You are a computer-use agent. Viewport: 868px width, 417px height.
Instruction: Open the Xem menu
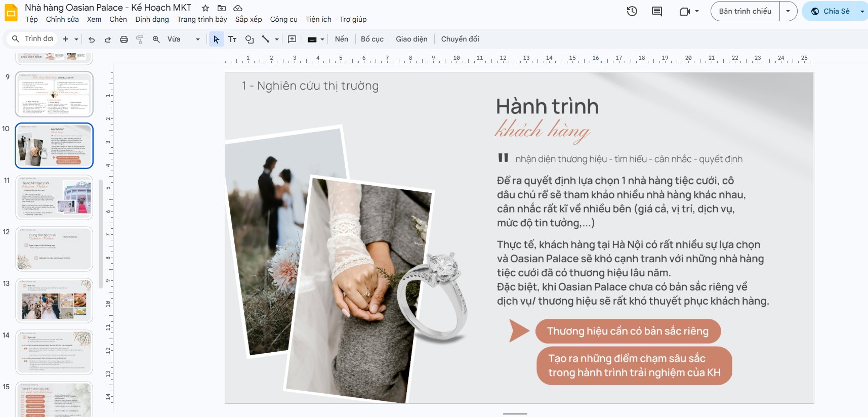[x=94, y=19]
